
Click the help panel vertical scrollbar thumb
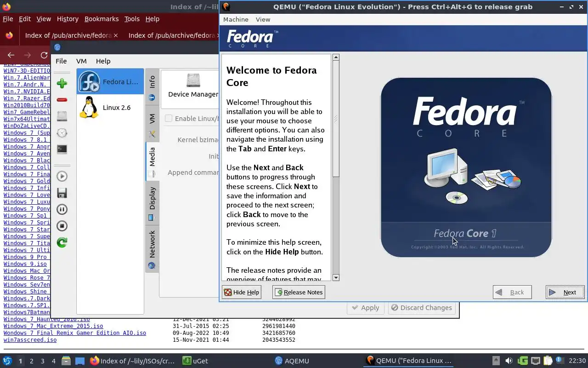[336, 119]
